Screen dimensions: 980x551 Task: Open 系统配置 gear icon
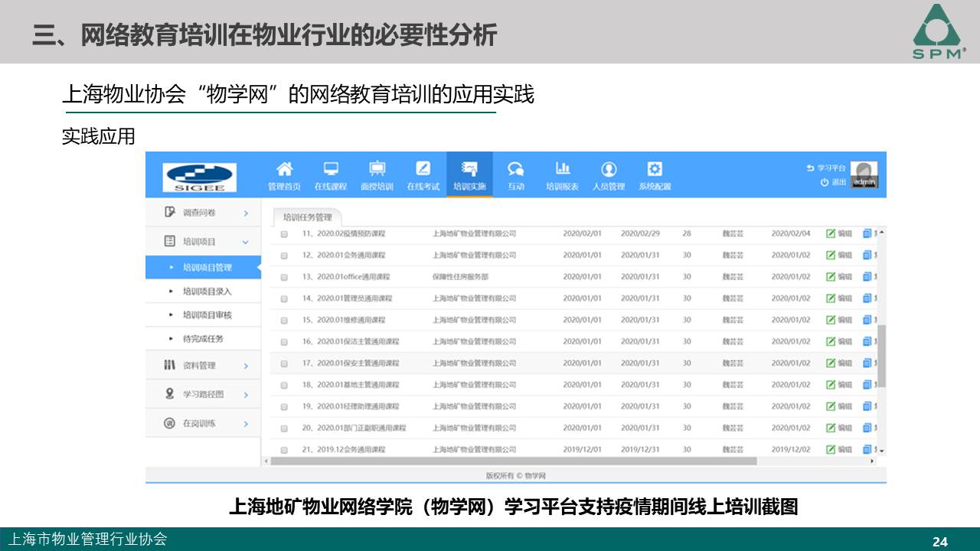point(655,169)
